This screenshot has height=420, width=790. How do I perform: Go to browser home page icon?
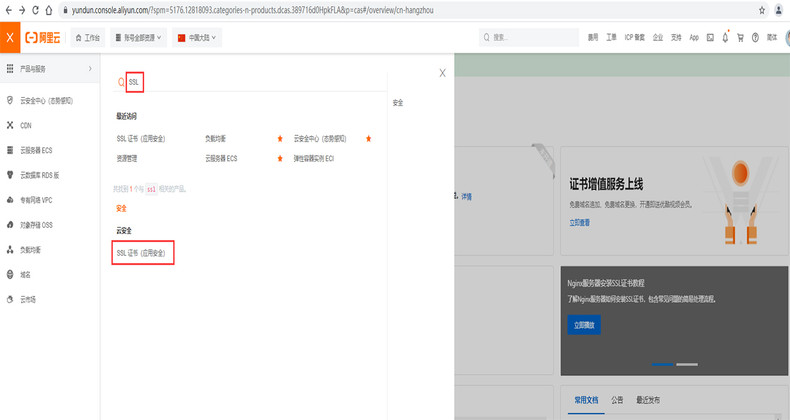[x=48, y=10]
